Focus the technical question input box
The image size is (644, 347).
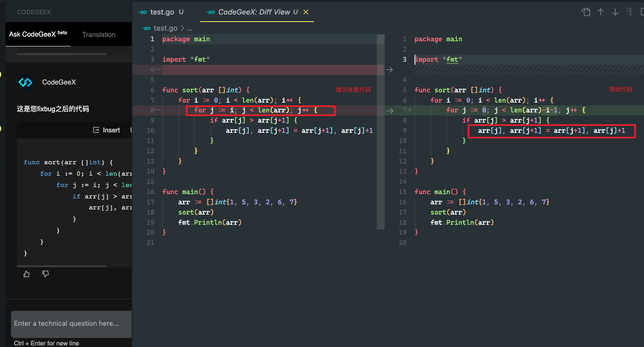pos(71,324)
